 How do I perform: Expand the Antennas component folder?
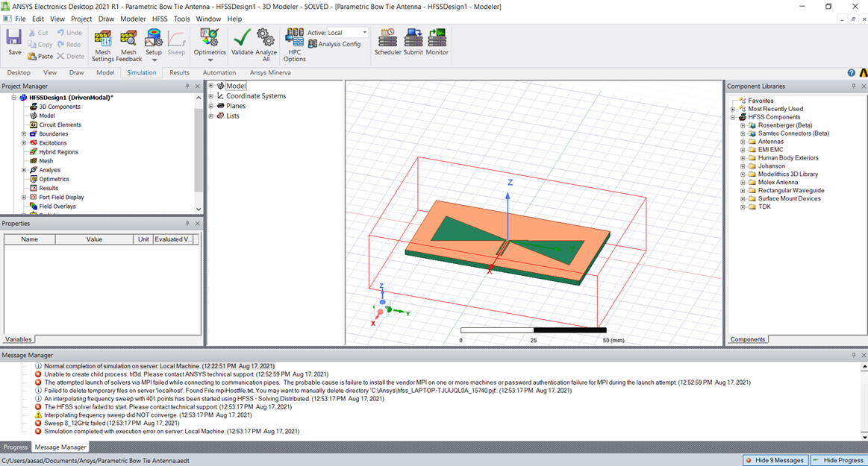(743, 142)
